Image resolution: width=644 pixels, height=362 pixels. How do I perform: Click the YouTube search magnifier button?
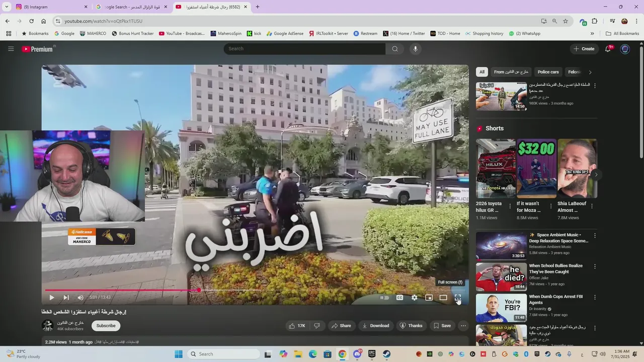pos(395,49)
